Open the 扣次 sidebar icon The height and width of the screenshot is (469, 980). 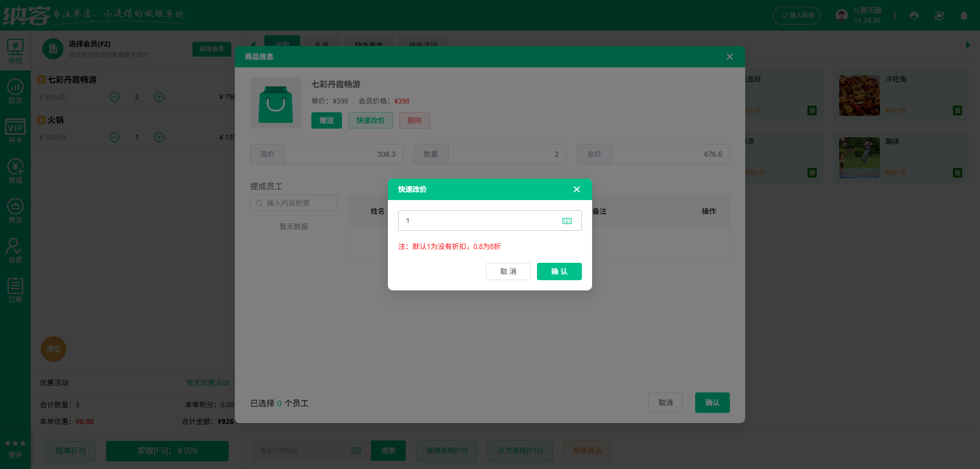click(x=15, y=91)
